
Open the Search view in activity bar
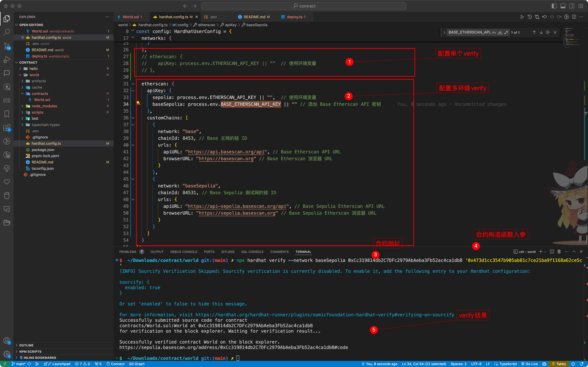[x=7, y=32]
